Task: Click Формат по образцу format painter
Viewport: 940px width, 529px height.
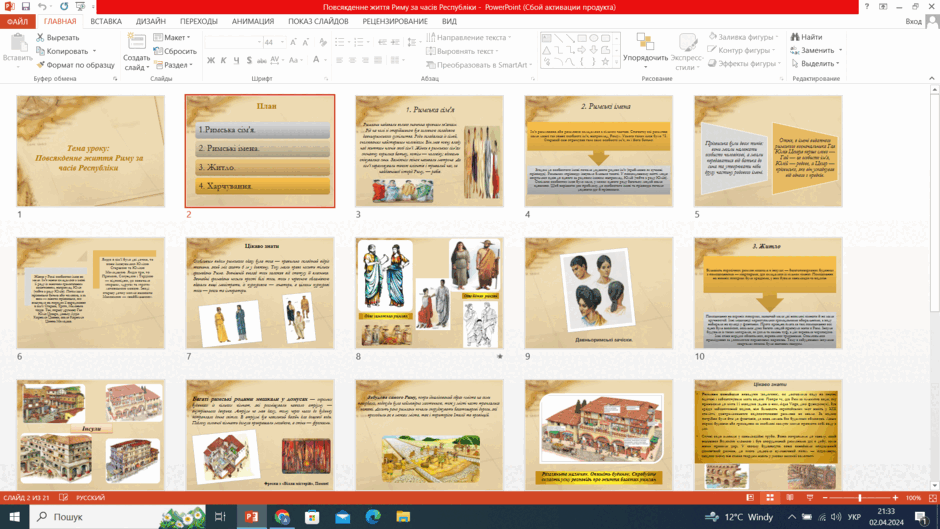Action: click(x=75, y=65)
